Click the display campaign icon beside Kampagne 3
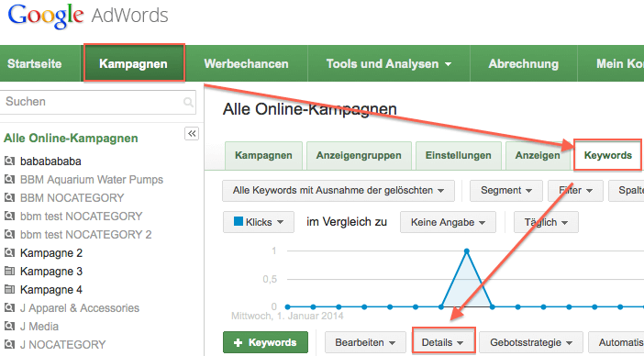 (9, 271)
